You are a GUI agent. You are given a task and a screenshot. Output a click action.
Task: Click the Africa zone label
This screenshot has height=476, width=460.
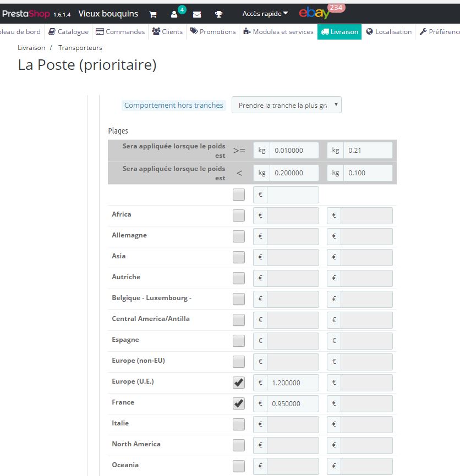122,214
